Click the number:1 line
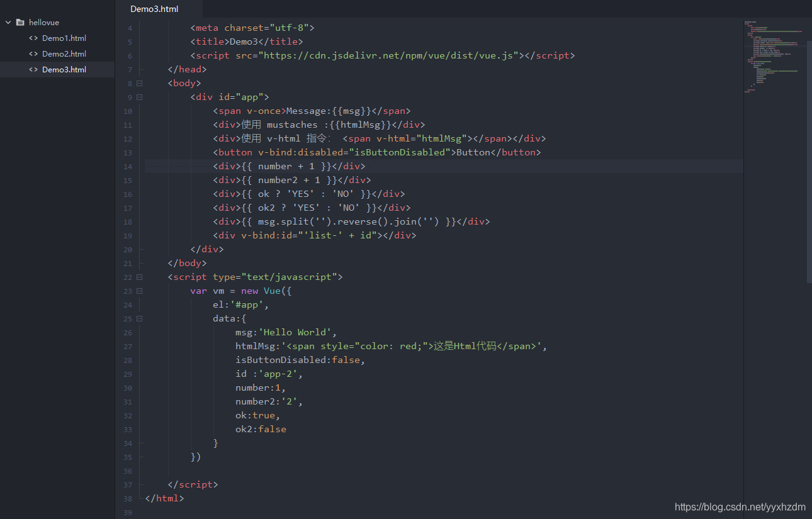This screenshot has height=519, width=812. point(261,388)
